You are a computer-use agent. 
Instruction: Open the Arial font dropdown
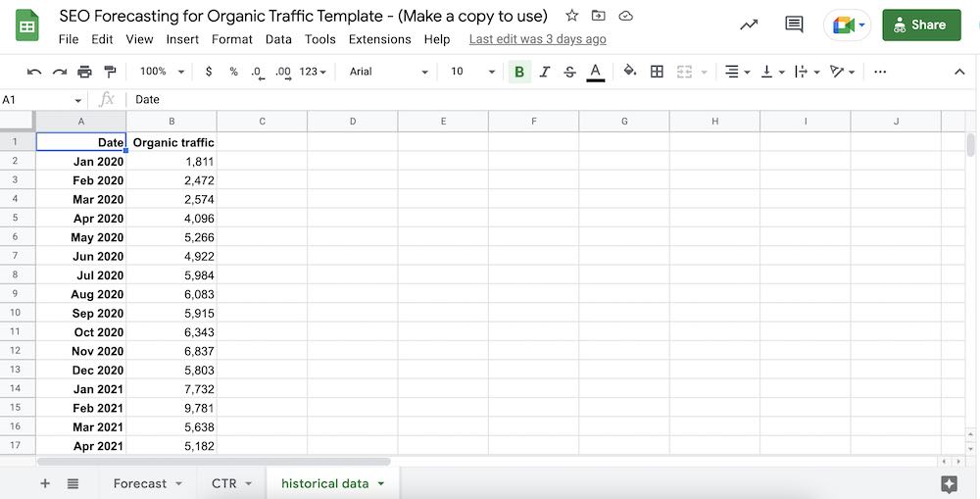pyautogui.click(x=389, y=72)
